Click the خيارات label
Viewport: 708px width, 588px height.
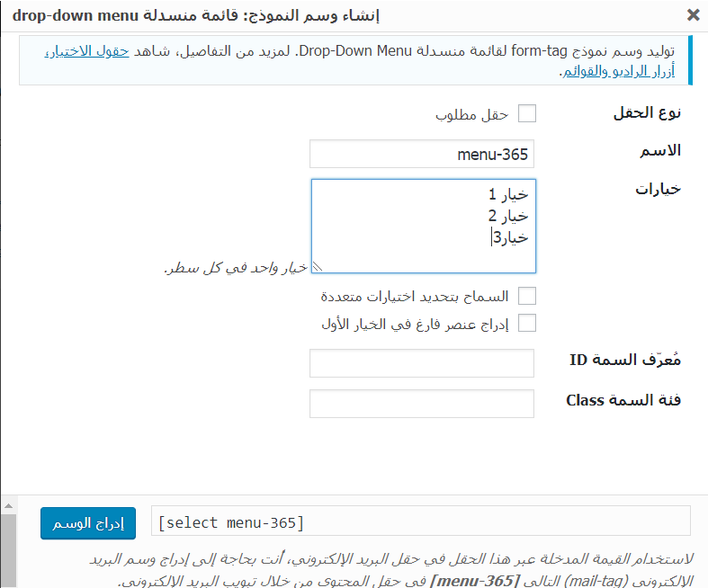(x=658, y=189)
